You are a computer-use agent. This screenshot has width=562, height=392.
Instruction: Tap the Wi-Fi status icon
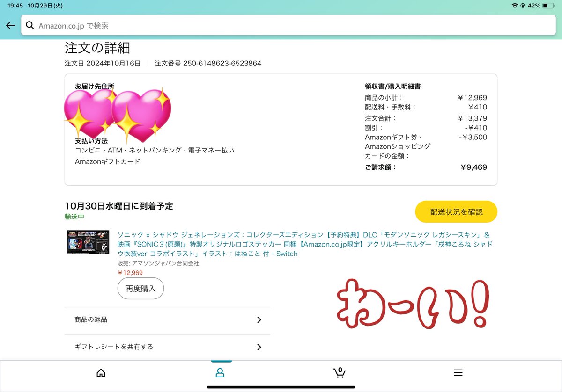click(515, 6)
